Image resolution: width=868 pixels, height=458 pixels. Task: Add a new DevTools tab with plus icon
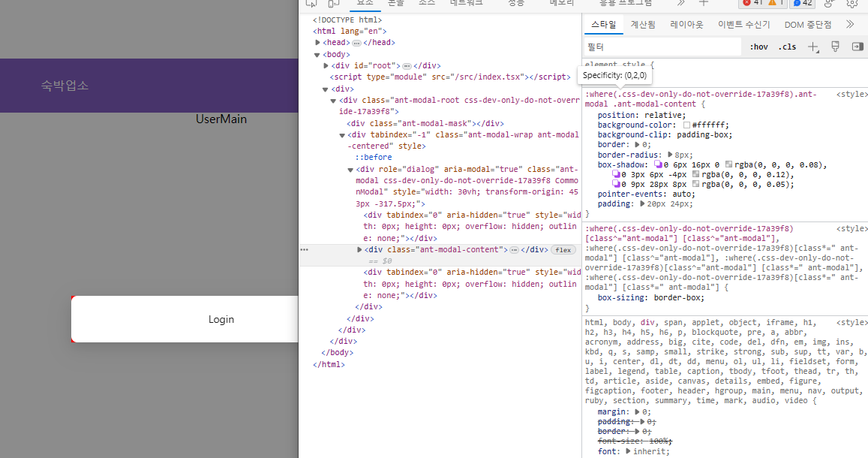tap(704, 3)
